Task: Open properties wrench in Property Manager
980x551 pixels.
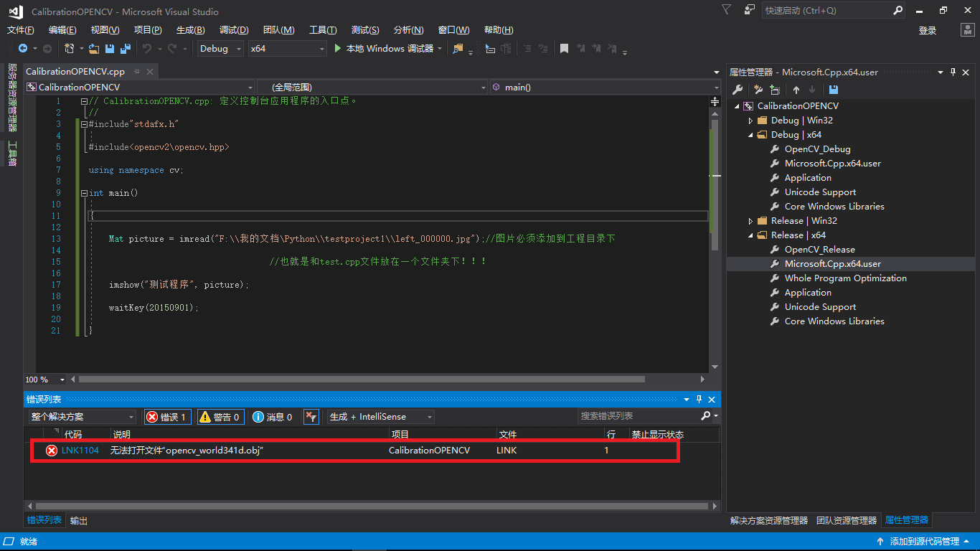Action: 737,90
